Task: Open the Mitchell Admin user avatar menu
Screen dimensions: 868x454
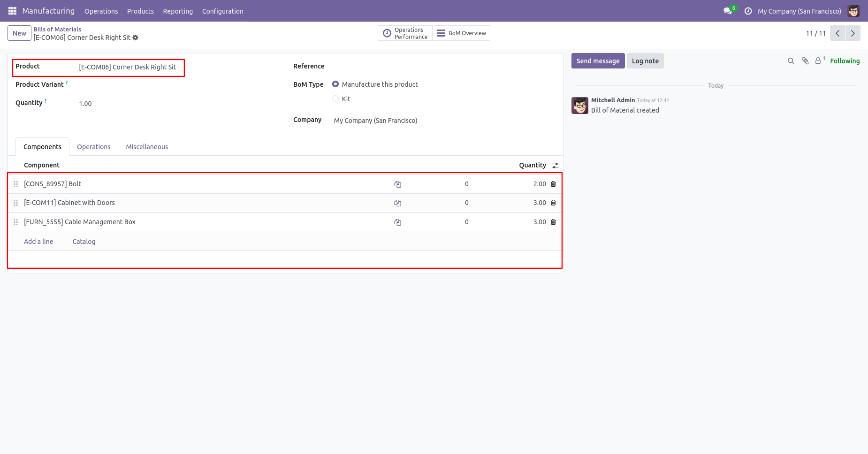Action: [x=853, y=11]
